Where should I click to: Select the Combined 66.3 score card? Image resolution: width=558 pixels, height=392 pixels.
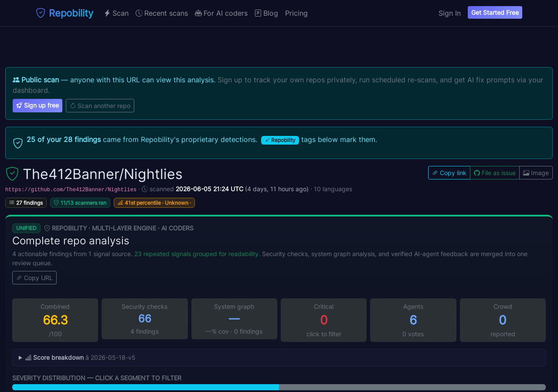[x=55, y=320]
